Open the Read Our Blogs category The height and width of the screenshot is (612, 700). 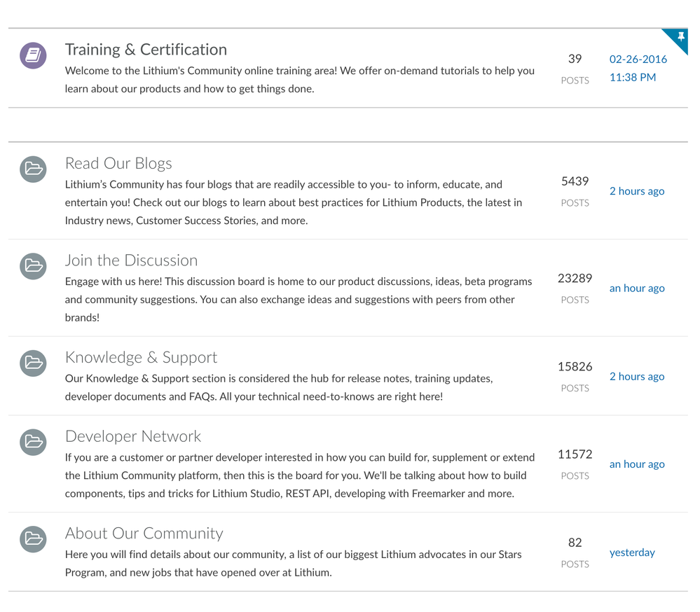pyautogui.click(x=118, y=164)
